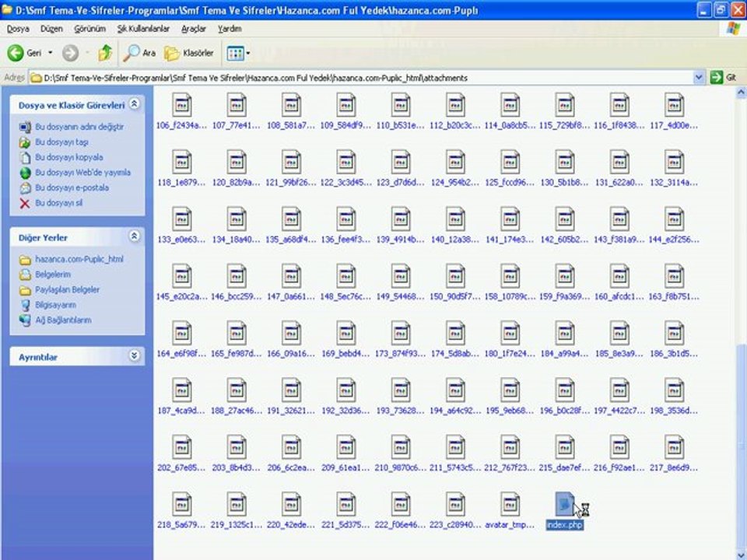The image size is (747, 560).
Task: Open the Sık Kullanılanlar menu
Action: tap(143, 29)
